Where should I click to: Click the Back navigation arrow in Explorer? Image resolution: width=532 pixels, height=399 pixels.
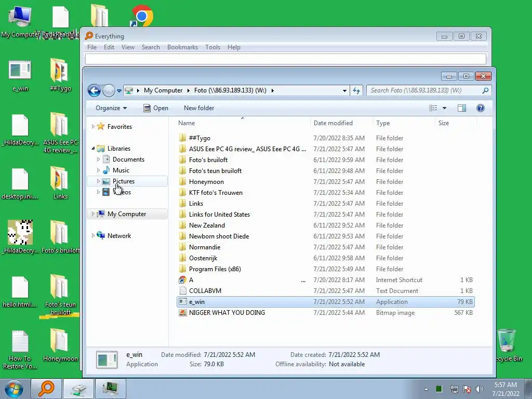point(94,90)
